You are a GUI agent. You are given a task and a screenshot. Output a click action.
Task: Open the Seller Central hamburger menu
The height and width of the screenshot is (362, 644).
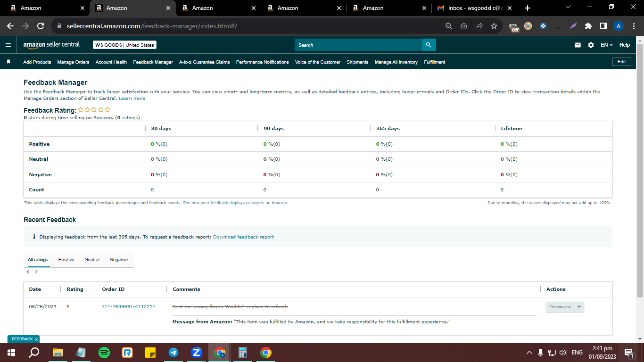pyautogui.click(x=8, y=45)
